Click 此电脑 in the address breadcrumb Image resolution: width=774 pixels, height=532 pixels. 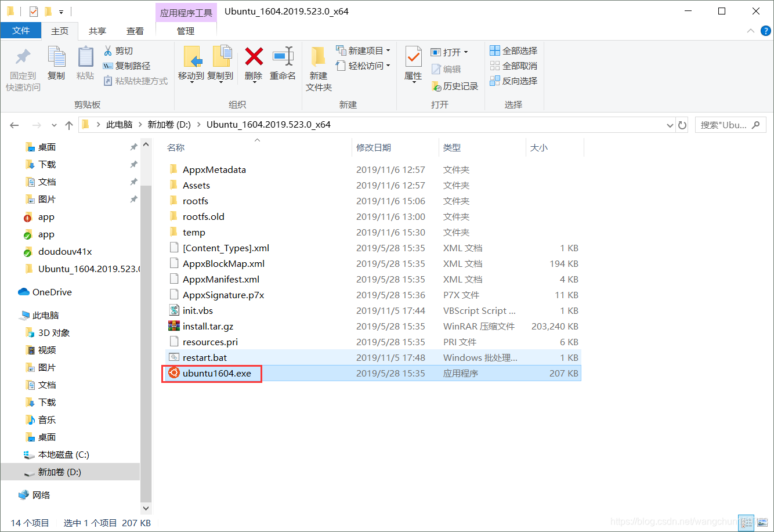coord(120,125)
